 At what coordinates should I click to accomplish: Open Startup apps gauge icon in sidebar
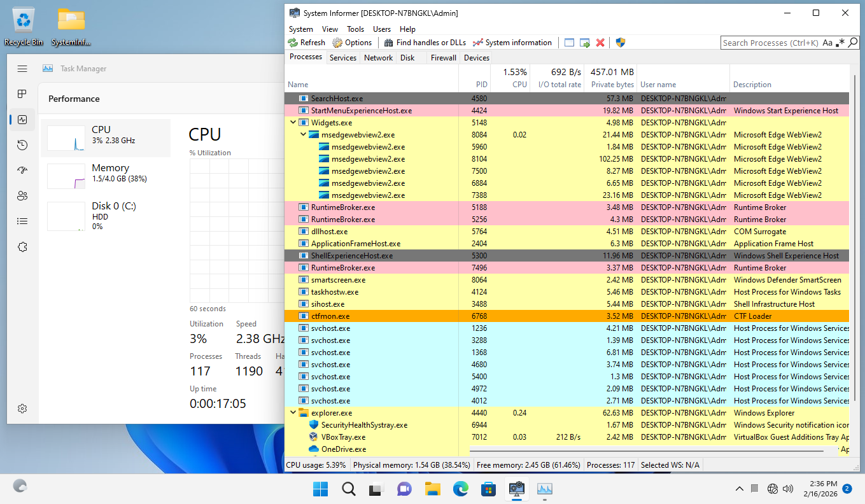(x=22, y=171)
